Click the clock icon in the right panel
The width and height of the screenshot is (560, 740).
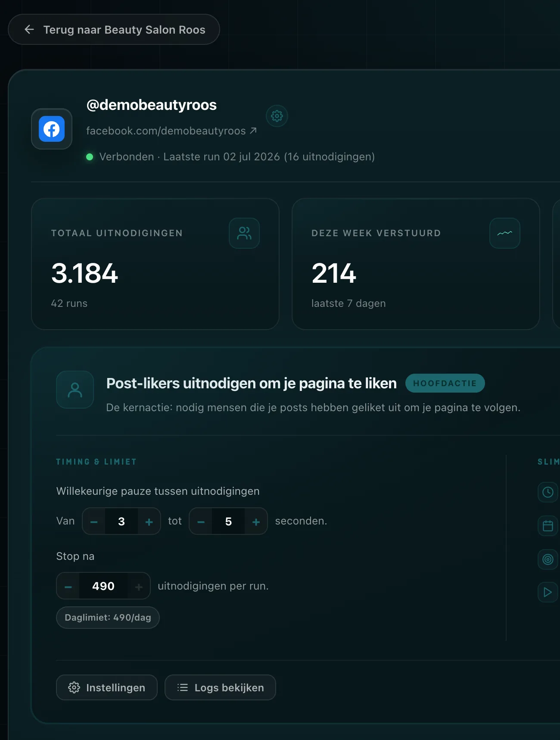(548, 492)
